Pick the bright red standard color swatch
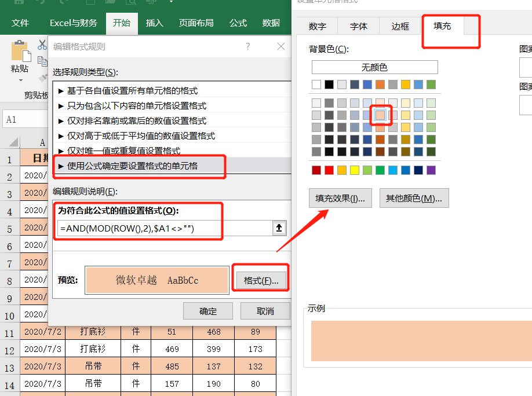 point(329,170)
